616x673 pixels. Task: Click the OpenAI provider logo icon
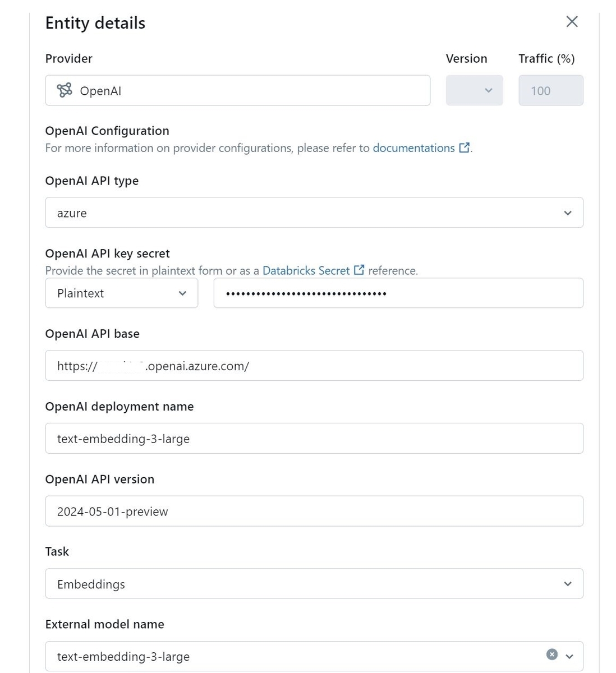tap(65, 90)
